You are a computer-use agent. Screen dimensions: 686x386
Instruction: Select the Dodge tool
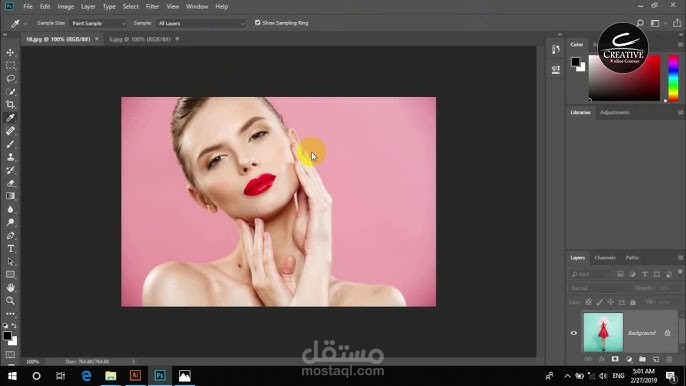tap(10, 222)
